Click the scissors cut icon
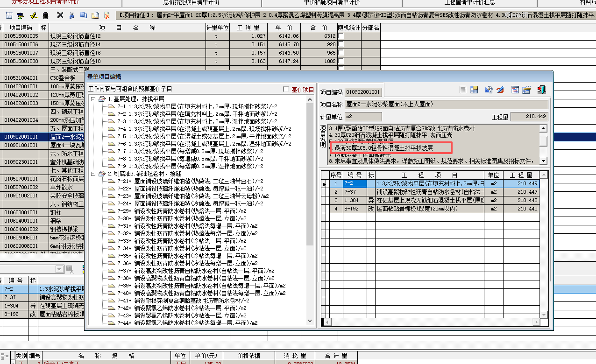Viewport: 596px width, 364px height. (71, 15)
